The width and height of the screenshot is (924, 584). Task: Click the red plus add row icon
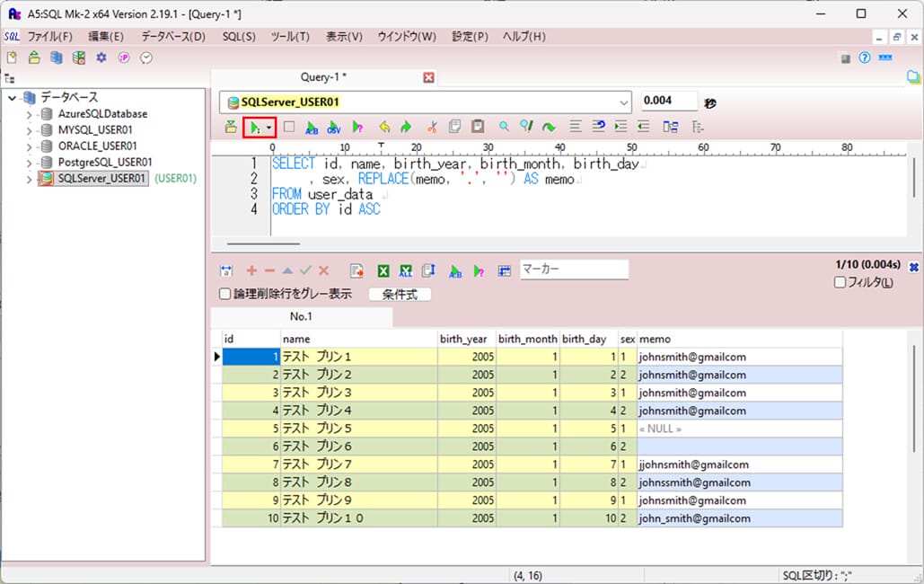coord(251,270)
